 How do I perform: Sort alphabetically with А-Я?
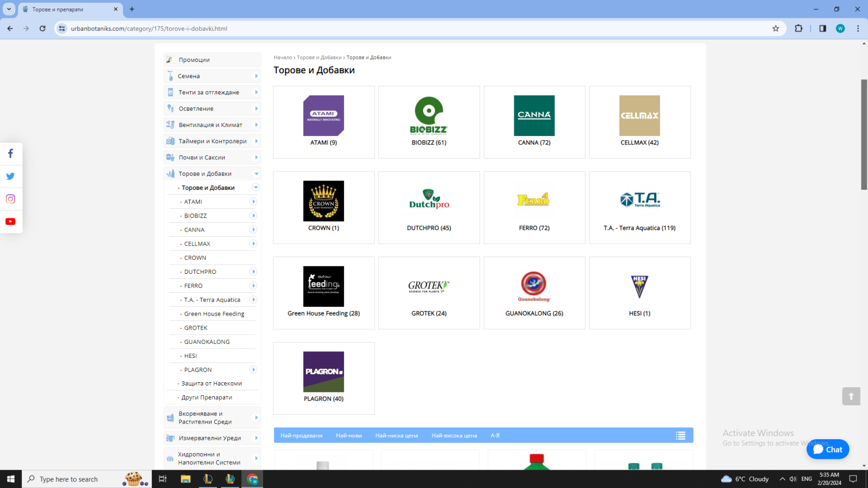[x=495, y=435]
